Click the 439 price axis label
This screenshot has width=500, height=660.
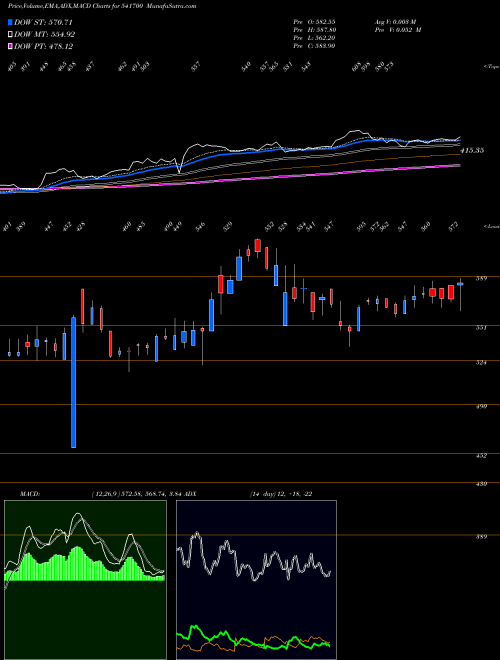482,484
